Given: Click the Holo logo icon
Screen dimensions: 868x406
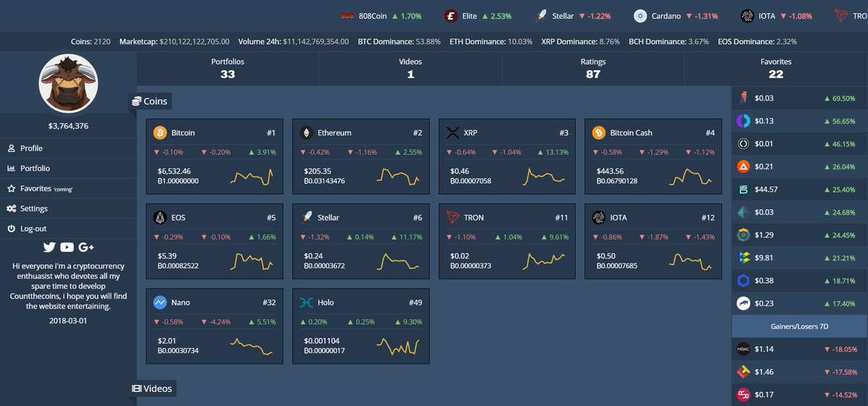Looking at the screenshot, I should tap(306, 303).
